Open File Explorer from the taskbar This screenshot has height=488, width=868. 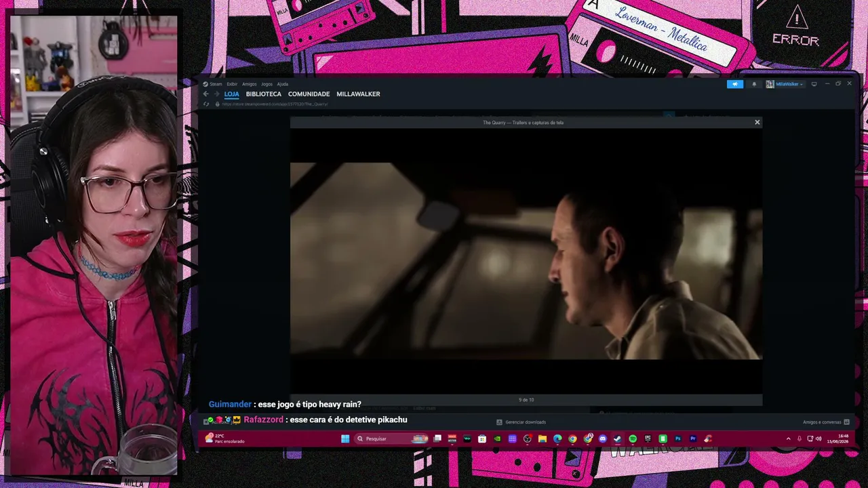pyautogui.click(x=542, y=439)
